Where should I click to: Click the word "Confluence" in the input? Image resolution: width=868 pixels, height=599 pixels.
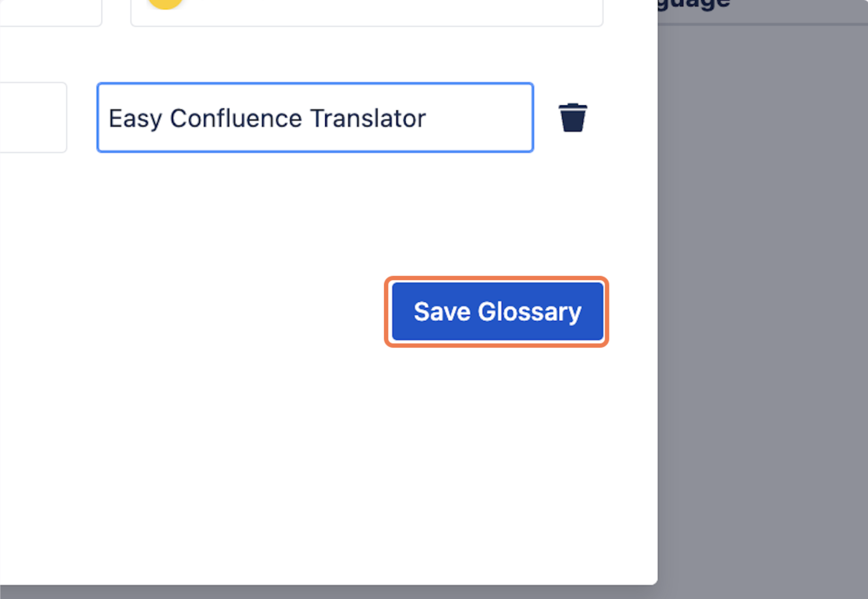point(236,118)
